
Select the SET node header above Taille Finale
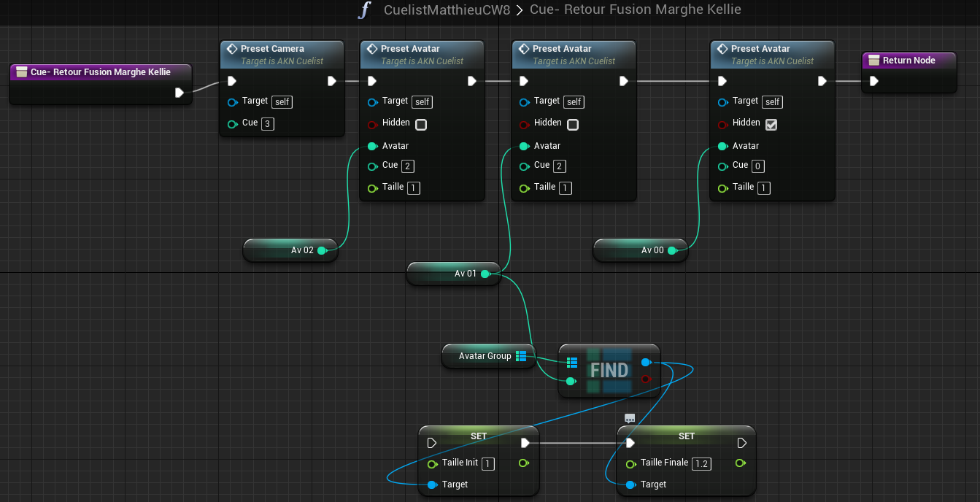click(x=687, y=436)
